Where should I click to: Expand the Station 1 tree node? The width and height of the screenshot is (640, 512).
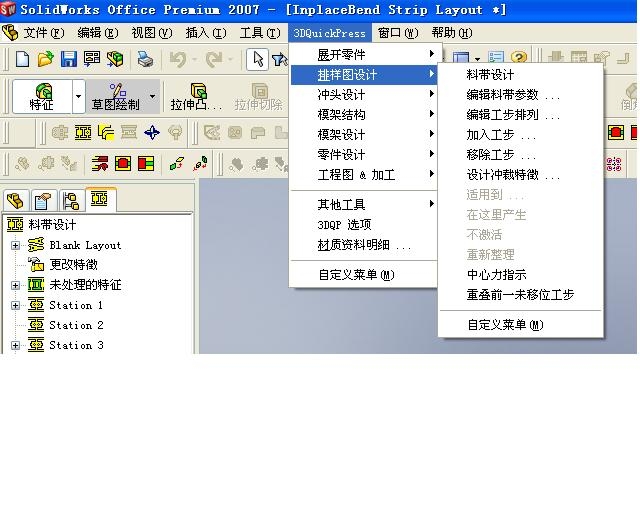[16, 305]
